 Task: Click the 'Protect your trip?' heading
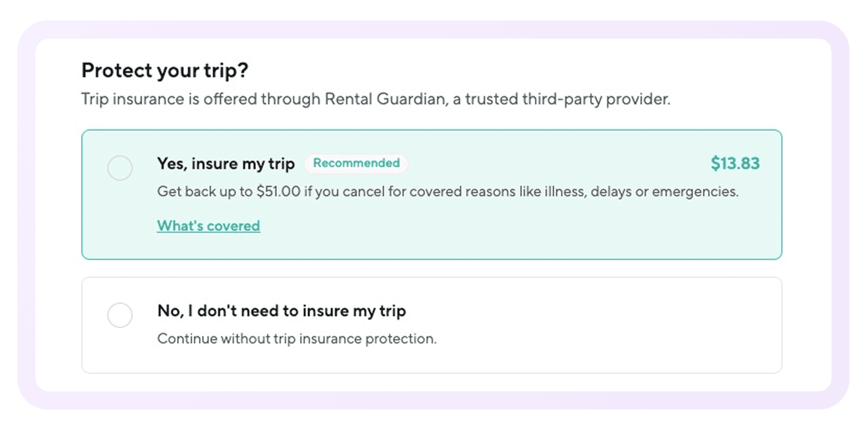point(165,70)
